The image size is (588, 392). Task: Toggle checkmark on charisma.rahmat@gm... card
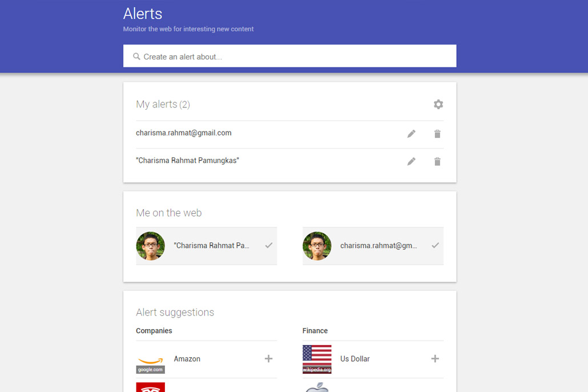tap(435, 246)
